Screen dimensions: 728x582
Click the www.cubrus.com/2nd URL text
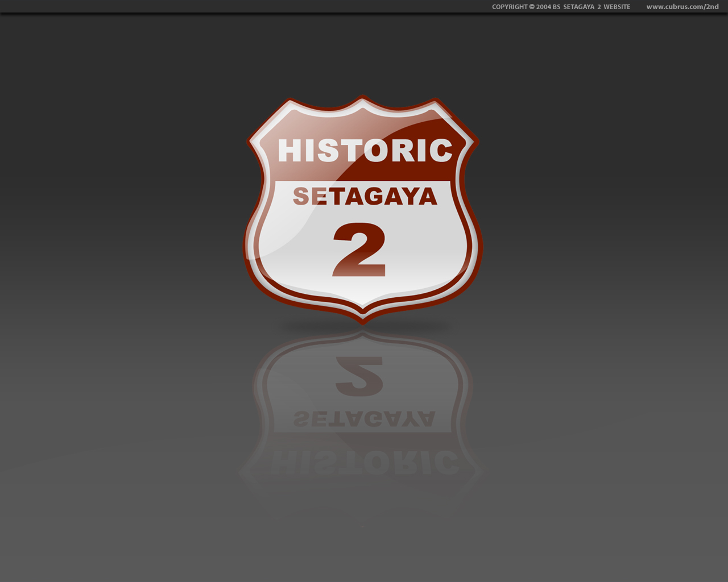pos(682,7)
